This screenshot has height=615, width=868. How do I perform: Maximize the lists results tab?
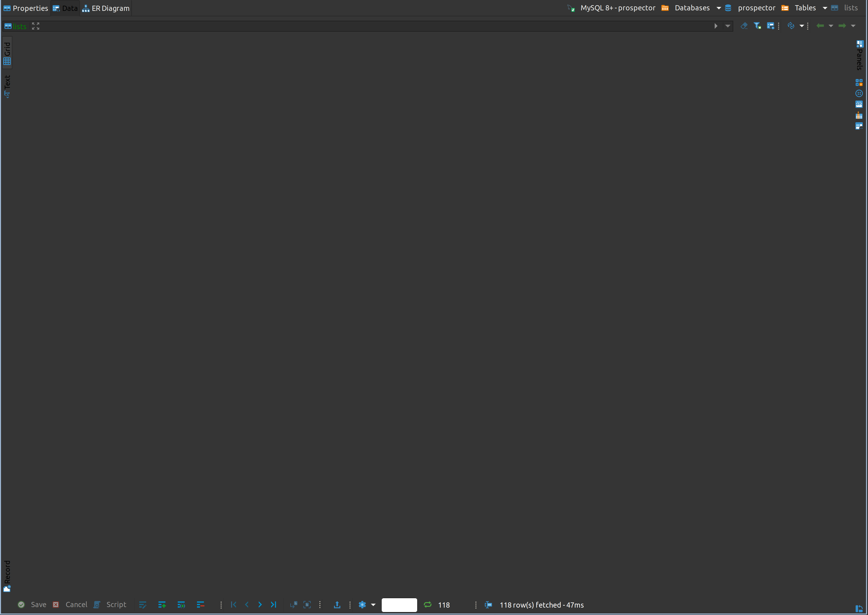coord(36,26)
